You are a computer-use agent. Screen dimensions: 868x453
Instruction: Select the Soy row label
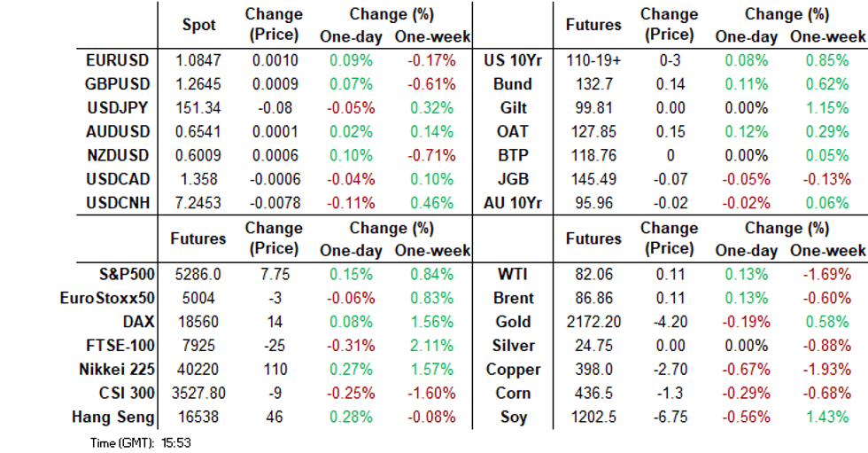(514, 418)
